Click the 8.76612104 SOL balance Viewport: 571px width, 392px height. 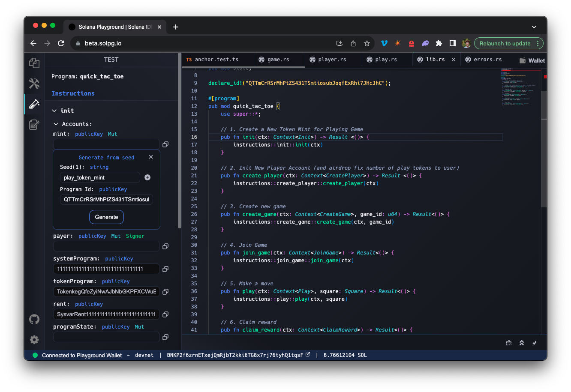(345, 355)
